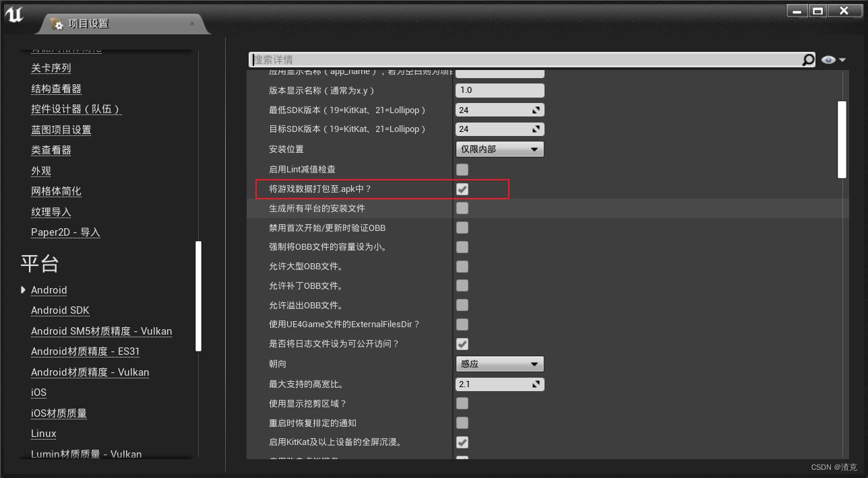Disable the 将游戏数据打包至.apk中 checkbox
The height and width of the screenshot is (478, 868).
[462, 189]
